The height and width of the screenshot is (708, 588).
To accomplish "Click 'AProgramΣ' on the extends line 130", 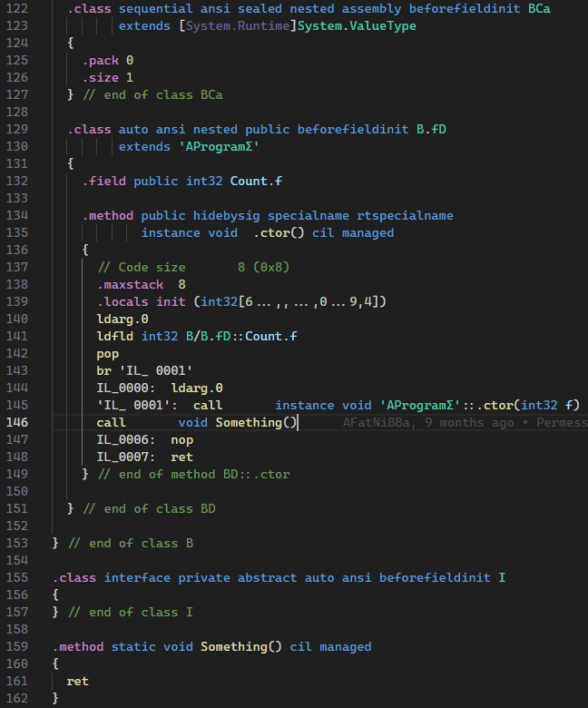I will (x=219, y=147).
